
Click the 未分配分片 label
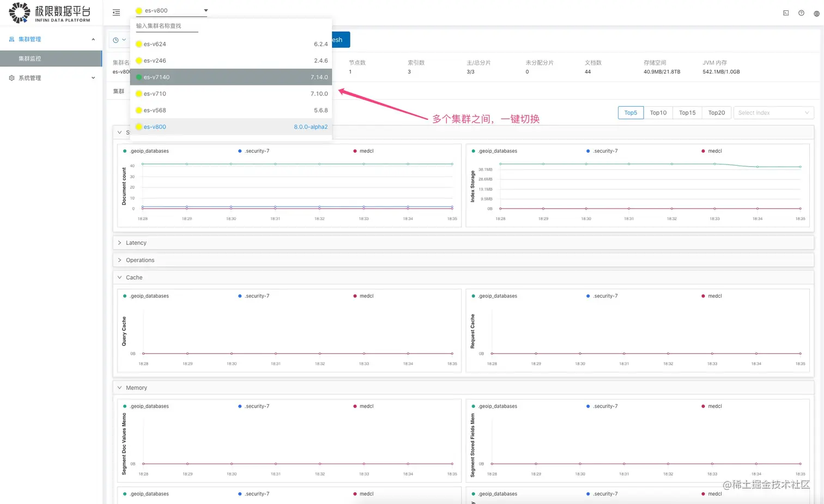tap(540, 63)
